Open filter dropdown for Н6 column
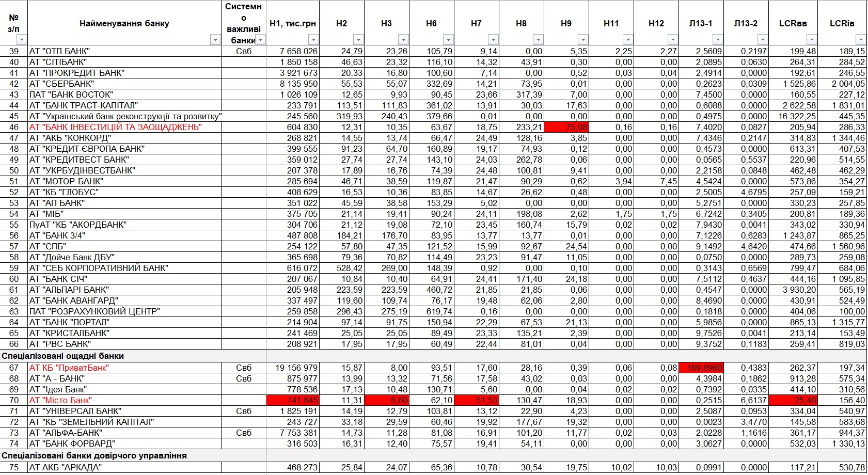 tap(448, 40)
